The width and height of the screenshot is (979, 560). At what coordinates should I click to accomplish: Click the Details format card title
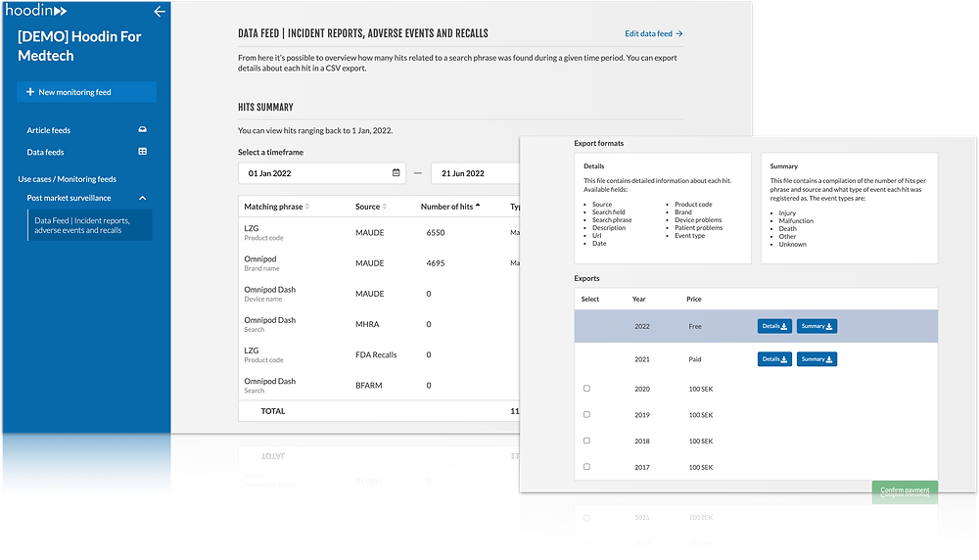[594, 166]
